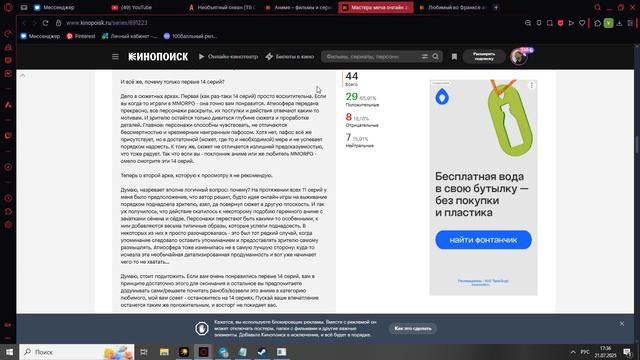Image resolution: width=640 pixels, height=360 pixels.
Task: Open the 100балльный репетитор bookmark
Action: (x=190, y=36)
